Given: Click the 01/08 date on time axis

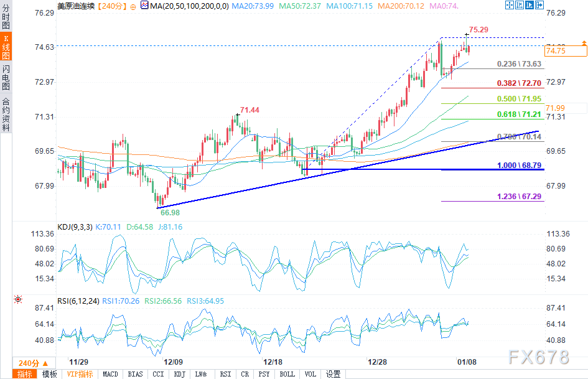Looking at the screenshot, I should (467, 362).
